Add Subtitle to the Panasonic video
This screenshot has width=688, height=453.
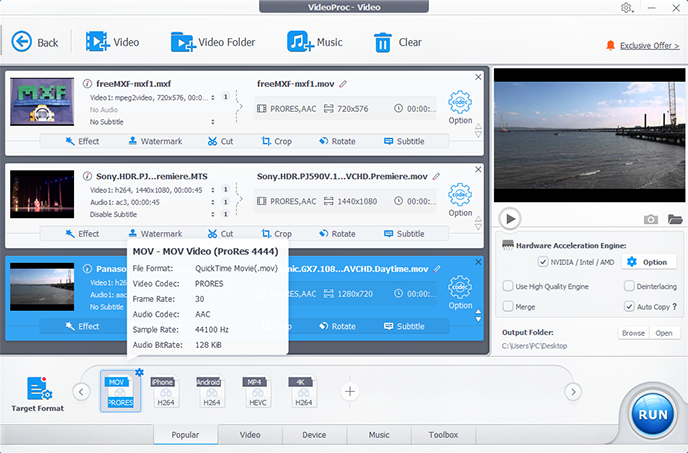[404, 327]
